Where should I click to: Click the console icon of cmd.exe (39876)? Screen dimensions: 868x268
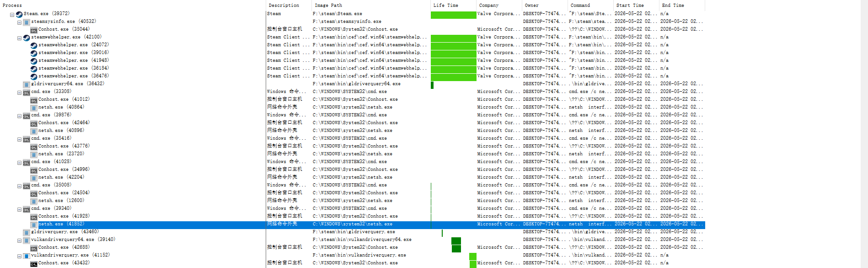click(27, 115)
